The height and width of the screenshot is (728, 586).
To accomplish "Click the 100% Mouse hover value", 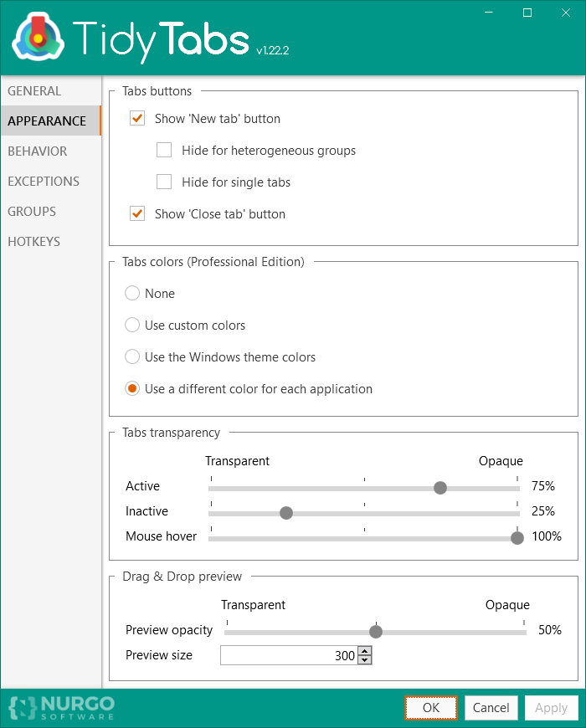I will [x=547, y=536].
